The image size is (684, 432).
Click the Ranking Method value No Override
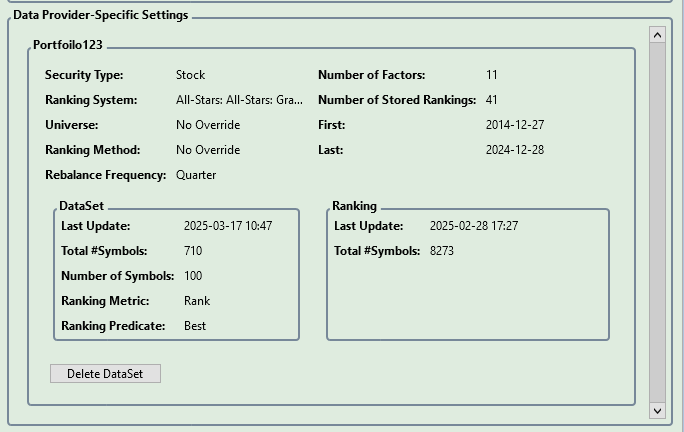(x=208, y=150)
